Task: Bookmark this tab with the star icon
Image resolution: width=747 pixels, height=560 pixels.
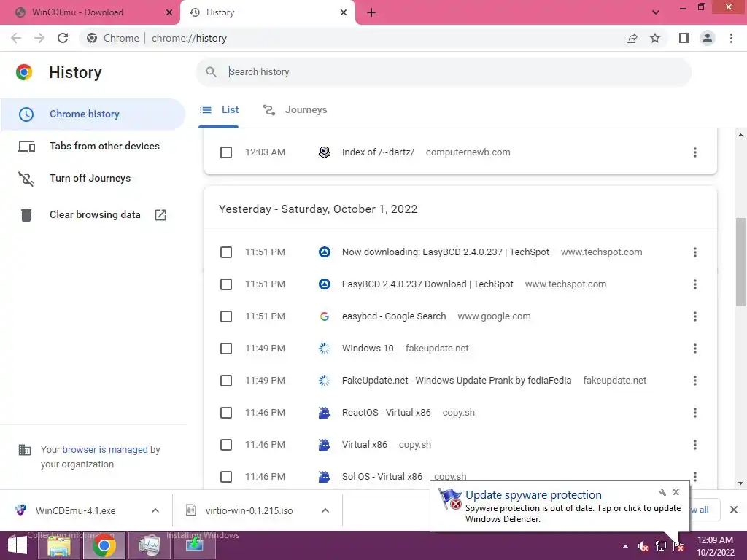Action: coord(655,38)
